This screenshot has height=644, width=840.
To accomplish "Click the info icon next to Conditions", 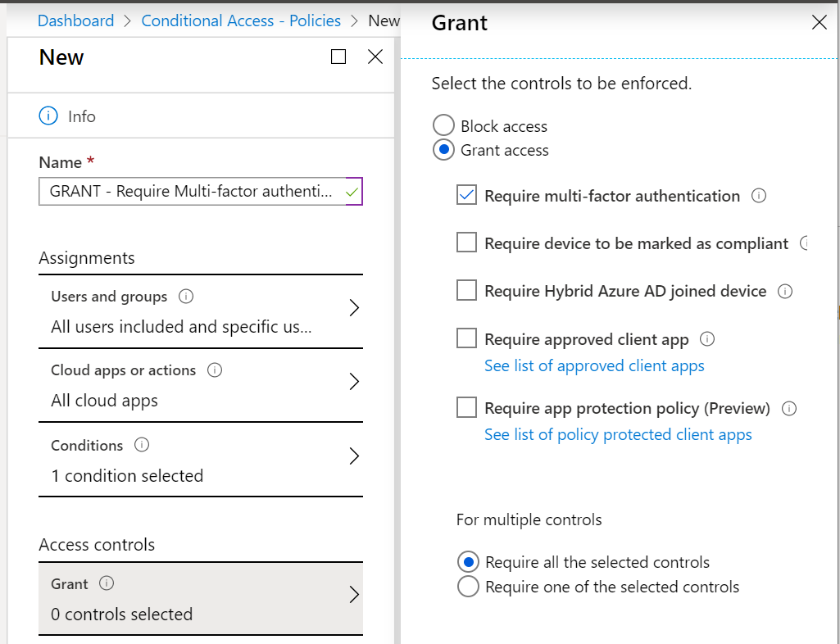I will (142, 445).
